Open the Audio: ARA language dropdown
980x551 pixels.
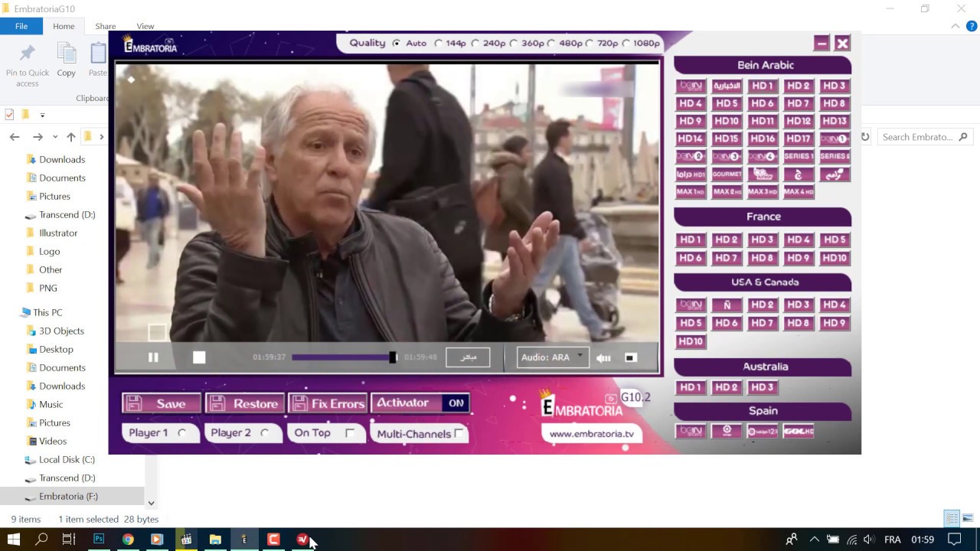click(x=553, y=357)
